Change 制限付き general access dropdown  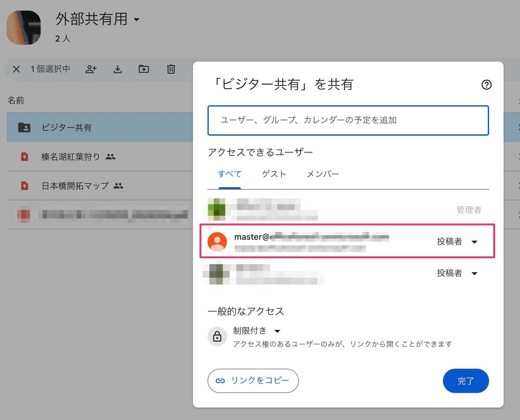[257, 331]
